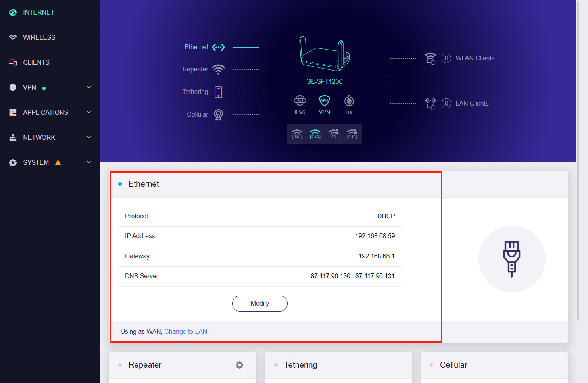The width and height of the screenshot is (588, 383).
Task: Select the IP Address value 192.168.68.59
Action: tap(375, 236)
